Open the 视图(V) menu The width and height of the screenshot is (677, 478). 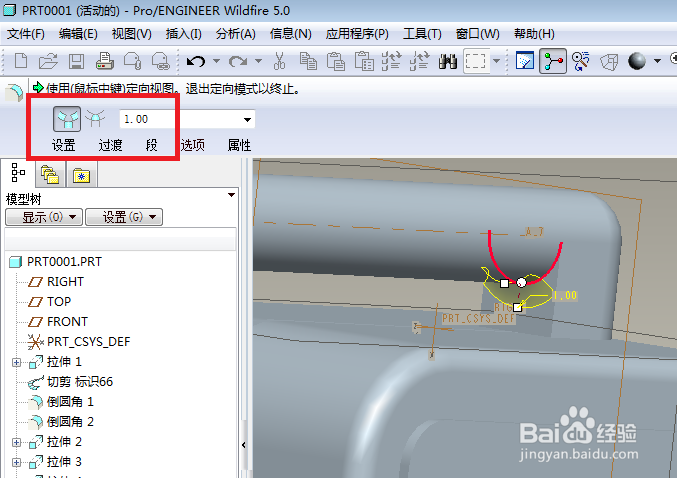click(x=132, y=34)
